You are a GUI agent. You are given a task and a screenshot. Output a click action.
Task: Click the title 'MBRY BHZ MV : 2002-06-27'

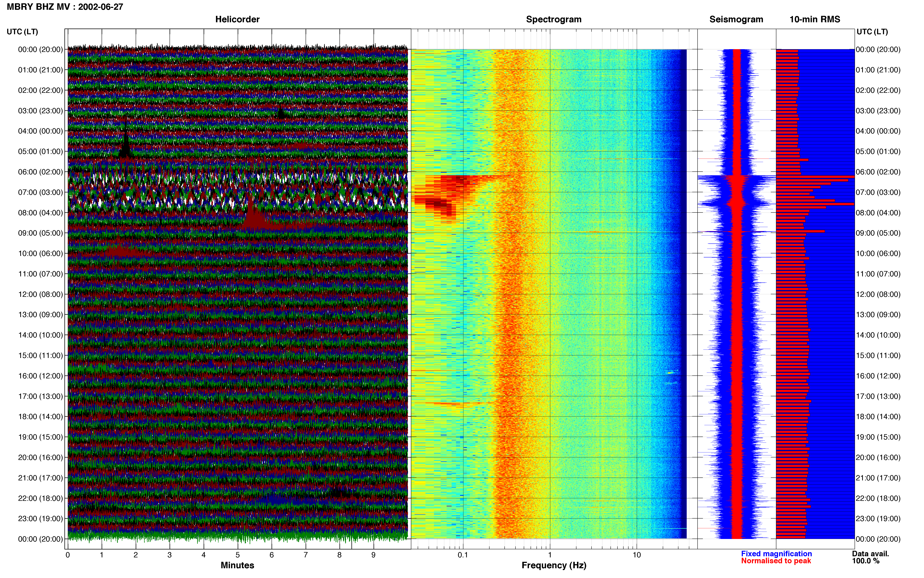(65, 7)
